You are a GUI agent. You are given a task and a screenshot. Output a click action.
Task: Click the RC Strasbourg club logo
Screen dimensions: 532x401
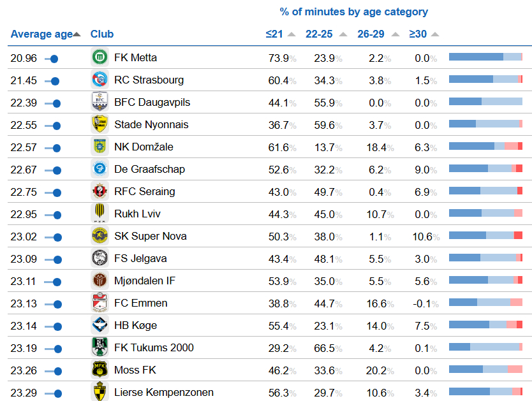99,80
